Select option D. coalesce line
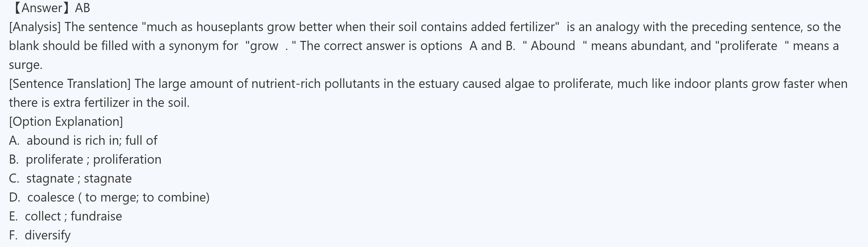The width and height of the screenshot is (868, 247). [109, 197]
